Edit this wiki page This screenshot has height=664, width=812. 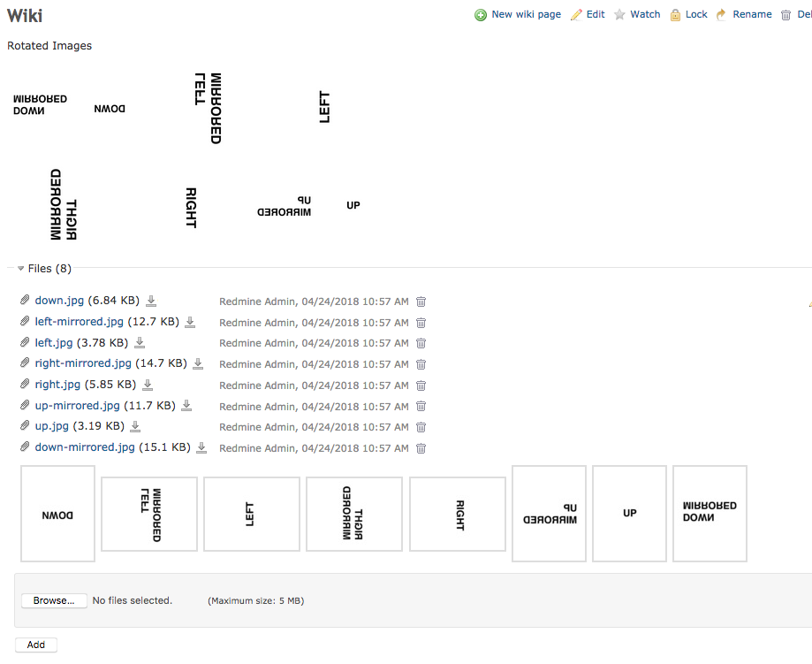click(x=588, y=14)
